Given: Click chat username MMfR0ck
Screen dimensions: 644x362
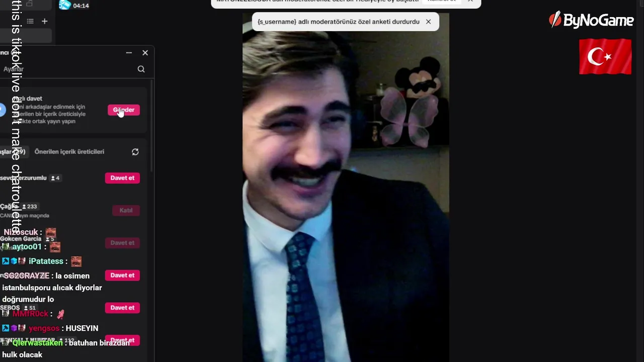Looking at the screenshot, I should coord(30,314).
